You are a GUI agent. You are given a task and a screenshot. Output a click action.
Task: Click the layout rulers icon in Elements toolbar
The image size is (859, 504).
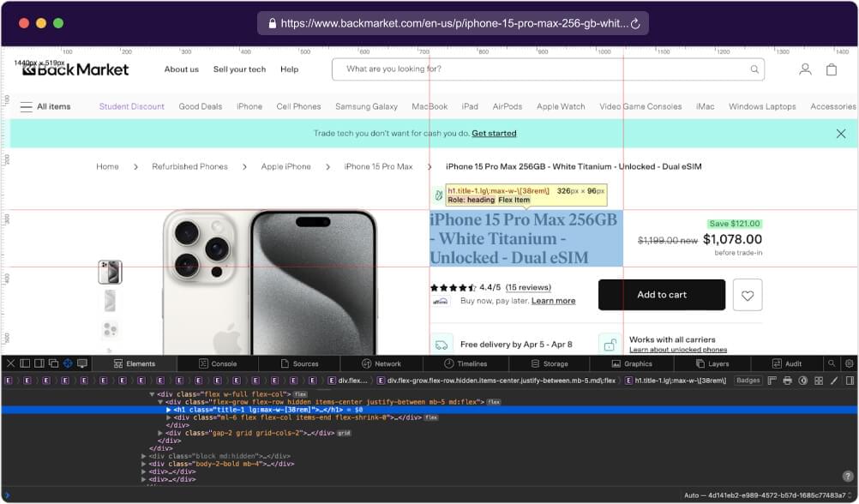772,380
